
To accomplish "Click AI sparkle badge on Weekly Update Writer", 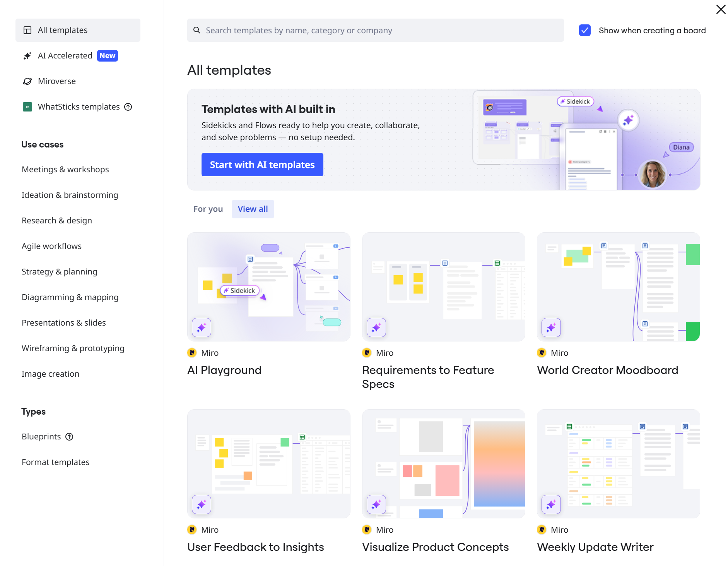I will coord(551,504).
